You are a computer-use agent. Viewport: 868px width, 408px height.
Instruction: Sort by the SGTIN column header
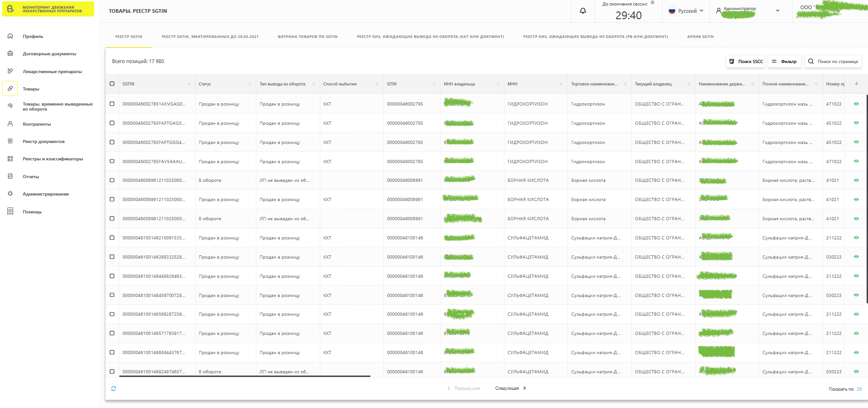[x=128, y=84]
